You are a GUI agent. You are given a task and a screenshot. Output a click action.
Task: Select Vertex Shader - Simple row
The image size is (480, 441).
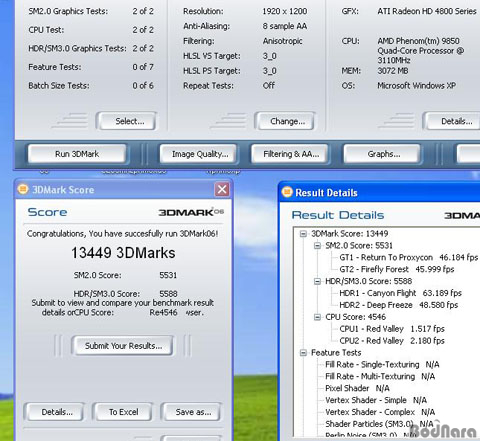(376, 400)
